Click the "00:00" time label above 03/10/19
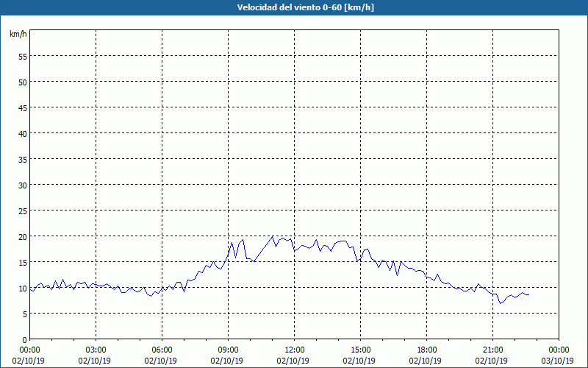Image resolution: width=588 pixels, height=368 pixels. coord(559,350)
